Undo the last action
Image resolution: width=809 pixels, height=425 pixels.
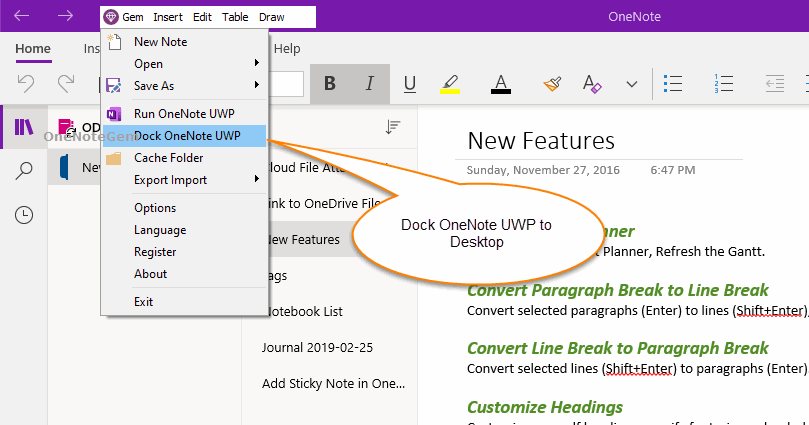[x=26, y=83]
